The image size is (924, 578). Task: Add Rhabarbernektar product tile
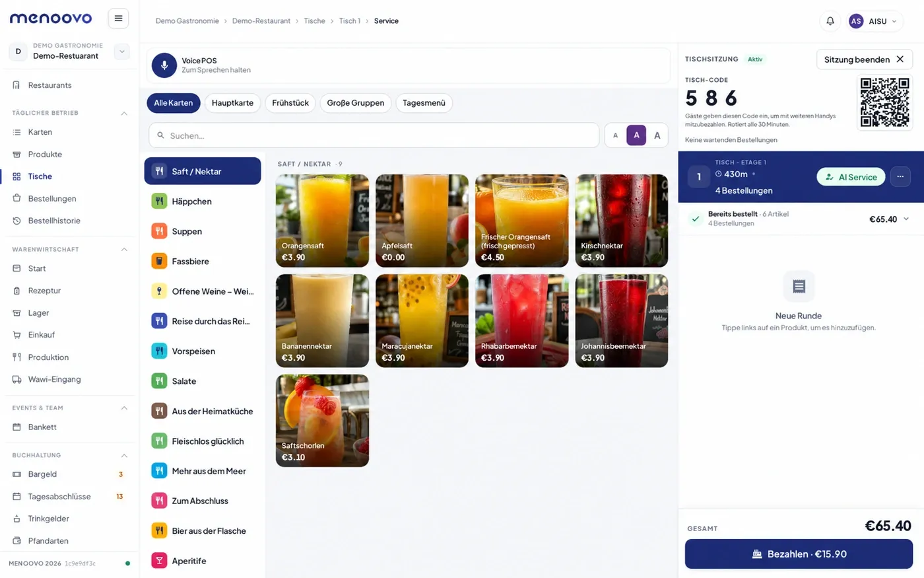[521, 321]
